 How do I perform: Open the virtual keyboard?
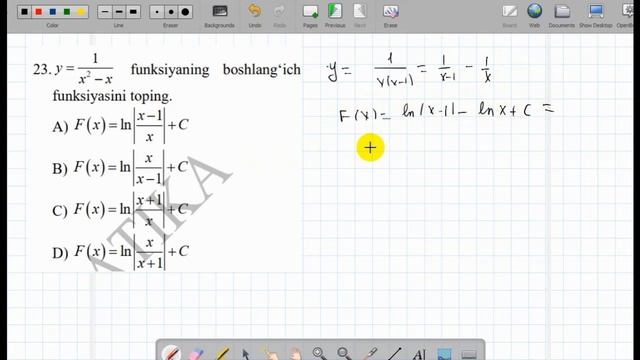[x=469, y=353]
